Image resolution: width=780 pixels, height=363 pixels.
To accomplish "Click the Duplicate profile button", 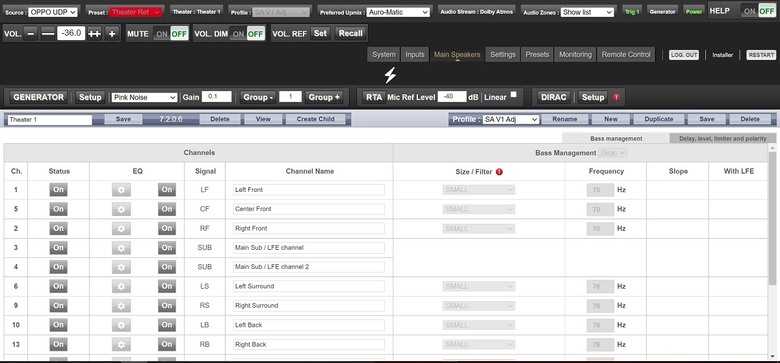I will point(659,119).
